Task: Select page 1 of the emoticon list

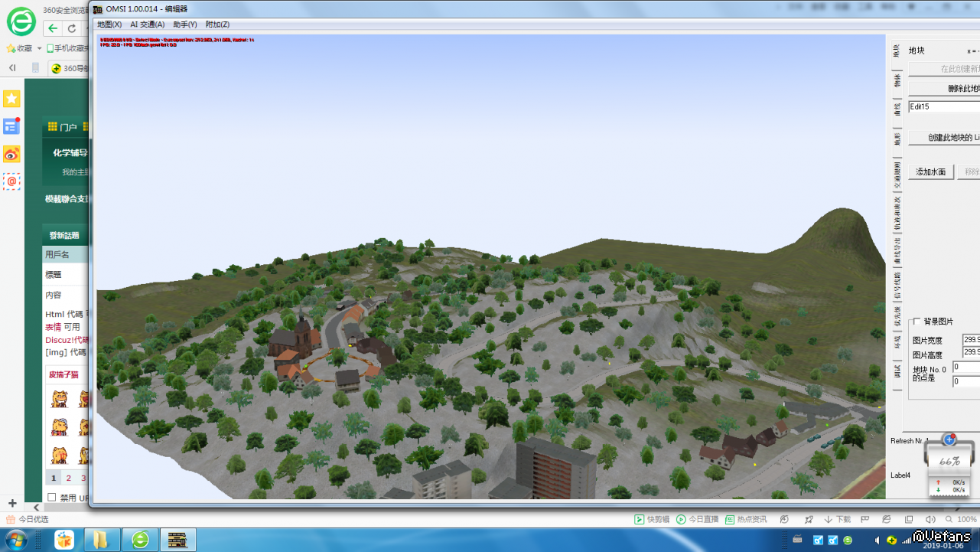Action: coord(54,479)
